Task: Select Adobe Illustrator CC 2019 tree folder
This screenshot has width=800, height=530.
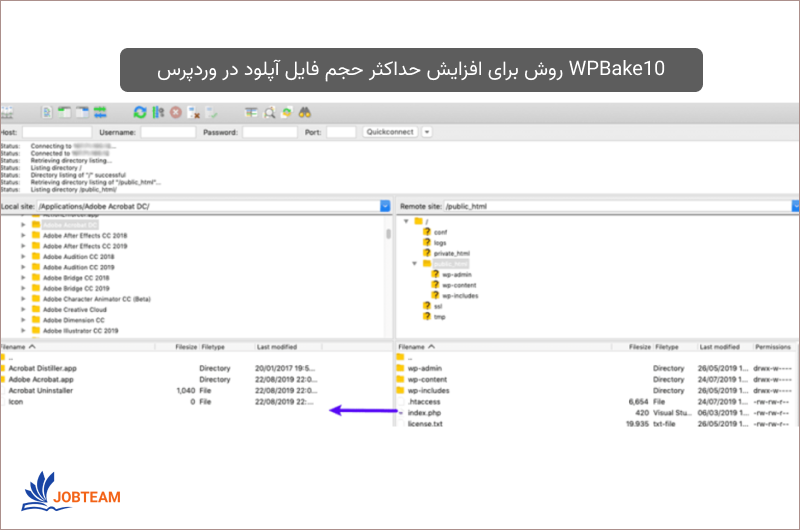Action: [81, 331]
